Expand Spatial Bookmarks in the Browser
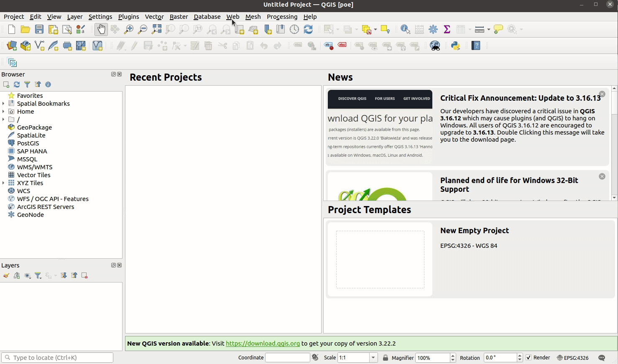Image resolution: width=618 pixels, height=364 pixels. (4, 103)
